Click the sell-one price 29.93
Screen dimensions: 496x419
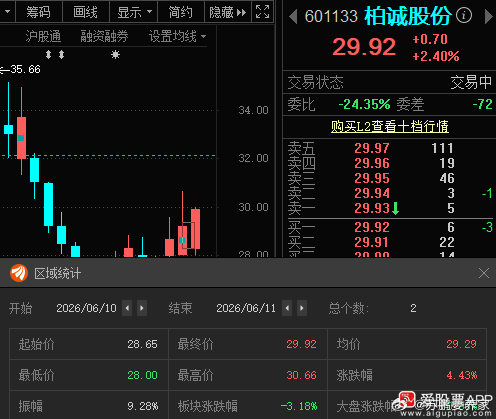[x=372, y=208]
